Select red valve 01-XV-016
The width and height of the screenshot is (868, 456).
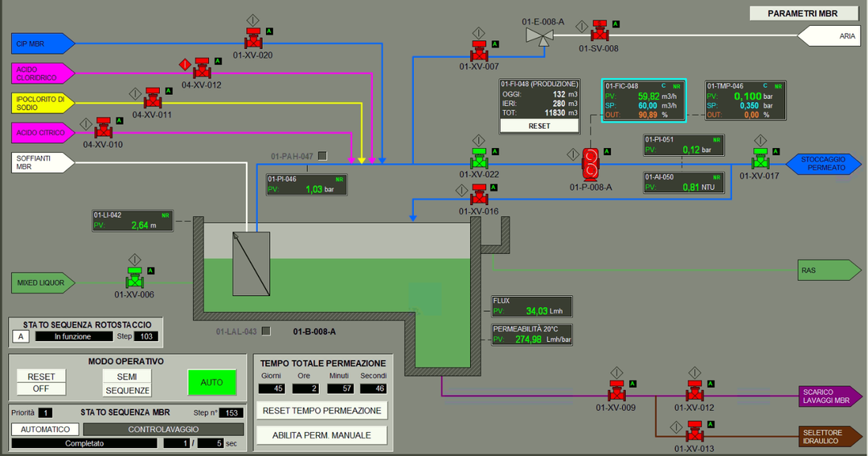[479, 195]
